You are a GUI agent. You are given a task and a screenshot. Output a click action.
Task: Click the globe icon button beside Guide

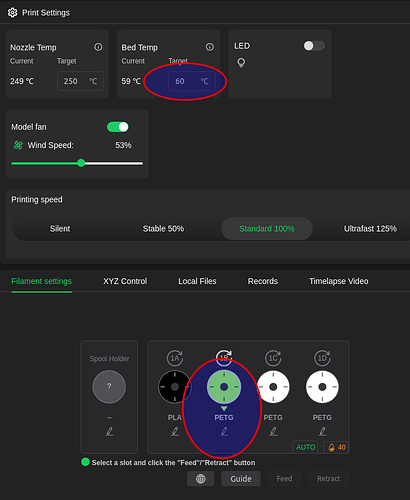(x=200, y=479)
